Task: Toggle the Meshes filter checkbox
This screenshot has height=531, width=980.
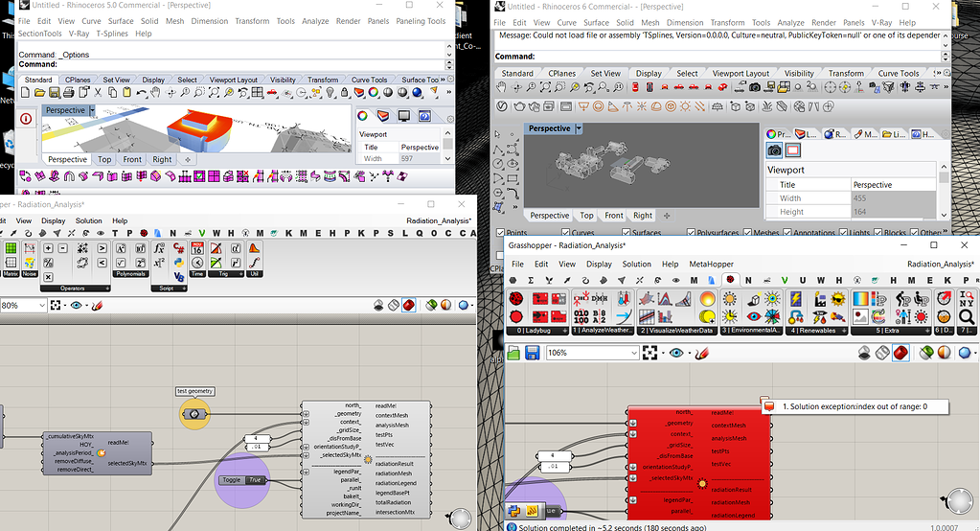Action: (747, 233)
